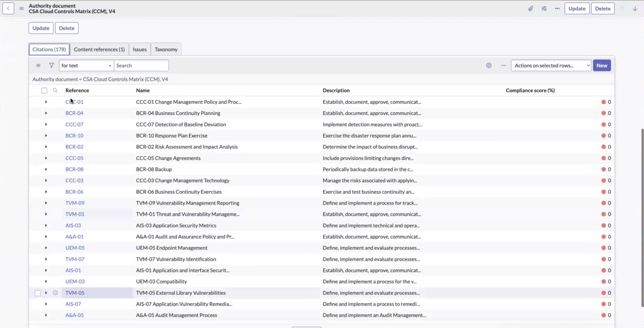Expand the CCC-05 row
This screenshot has width=644, height=328.
[x=46, y=158]
